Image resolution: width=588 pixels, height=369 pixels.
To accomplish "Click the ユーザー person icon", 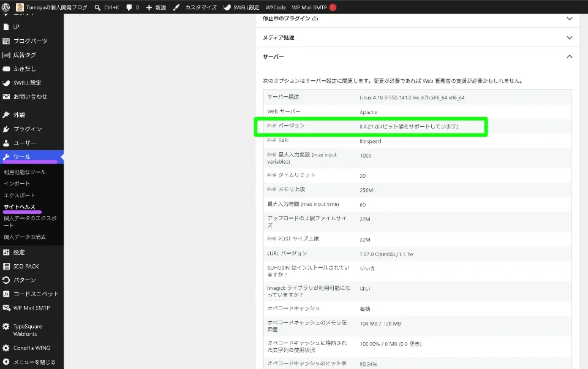I will [x=6, y=143].
